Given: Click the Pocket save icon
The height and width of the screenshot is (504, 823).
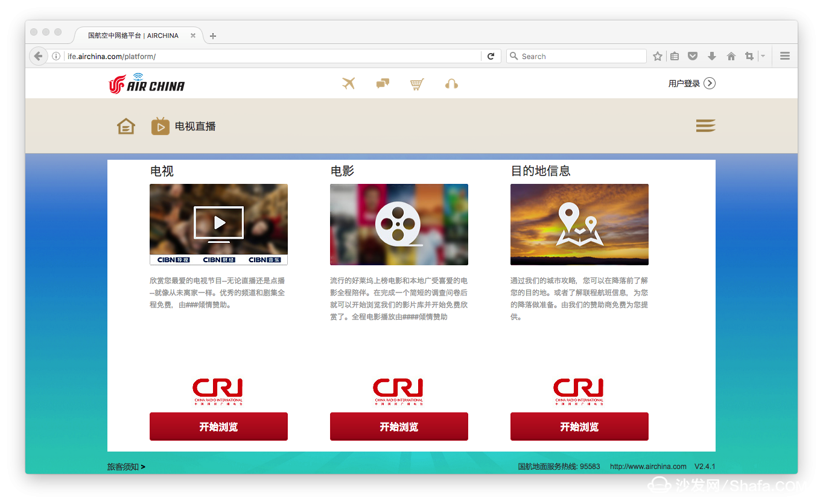Looking at the screenshot, I should pos(693,56).
